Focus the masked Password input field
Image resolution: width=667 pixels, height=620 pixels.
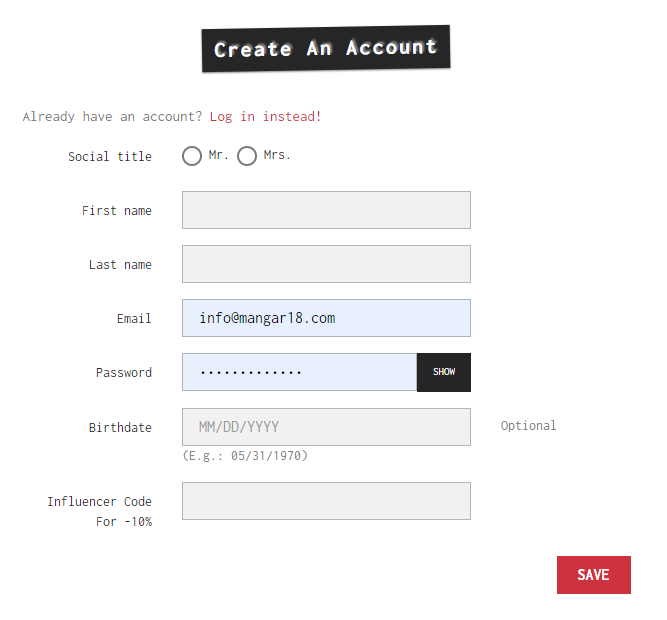[299, 372]
